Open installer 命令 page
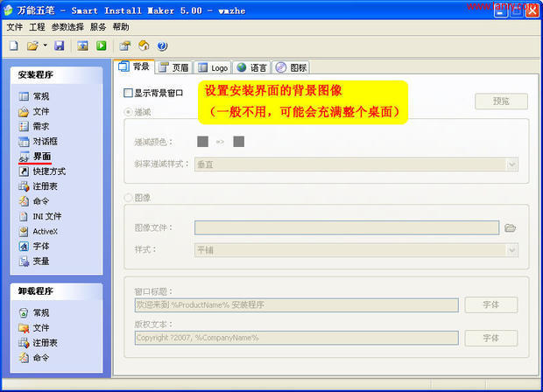The height and width of the screenshot is (392, 543). 34,201
